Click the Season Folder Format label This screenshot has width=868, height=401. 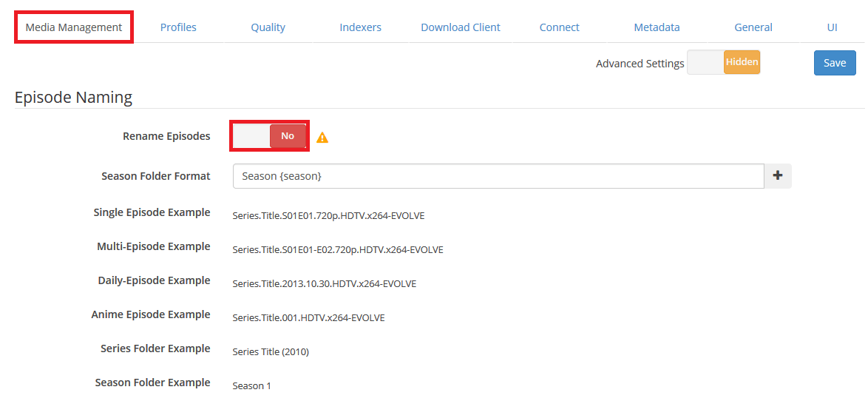(155, 176)
